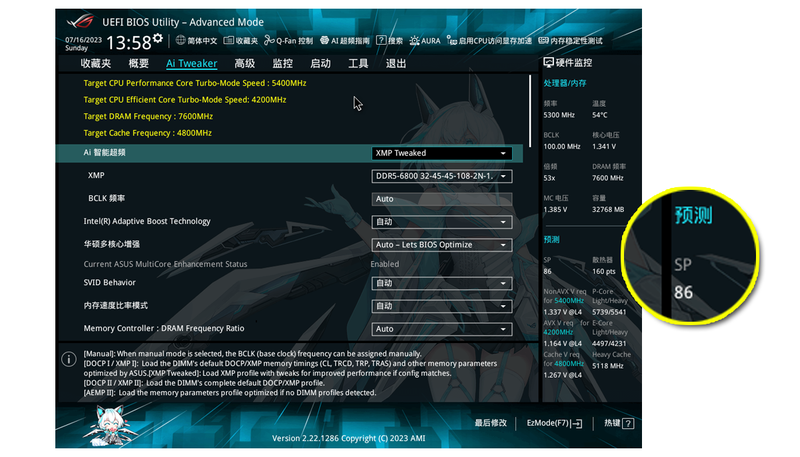The height and width of the screenshot is (457, 800).
Task: Click the 5118 MHz Heavy Cache value
Action: [x=608, y=366]
